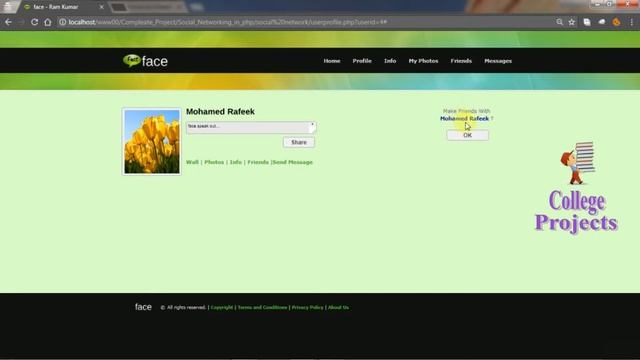Viewport: 640px width, 360px height.
Task: Open Terms and Conditions footer link
Action: pos(262,307)
